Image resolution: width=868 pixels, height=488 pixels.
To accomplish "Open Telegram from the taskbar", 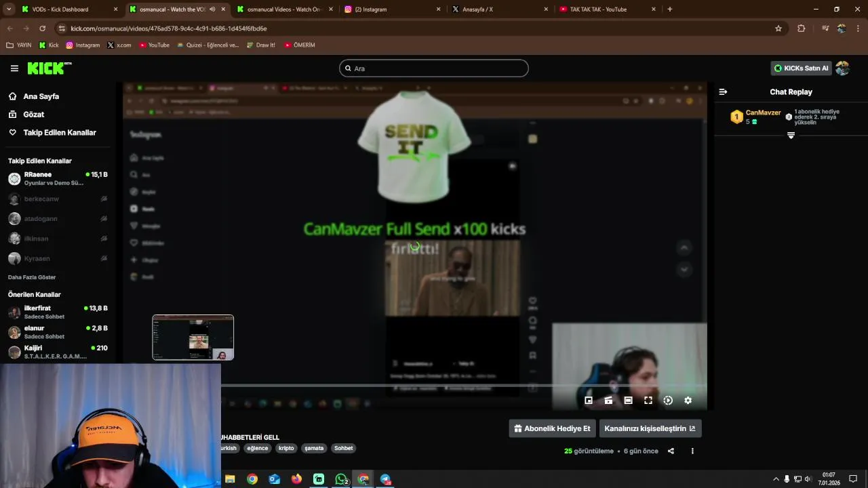I will [385, 479].
